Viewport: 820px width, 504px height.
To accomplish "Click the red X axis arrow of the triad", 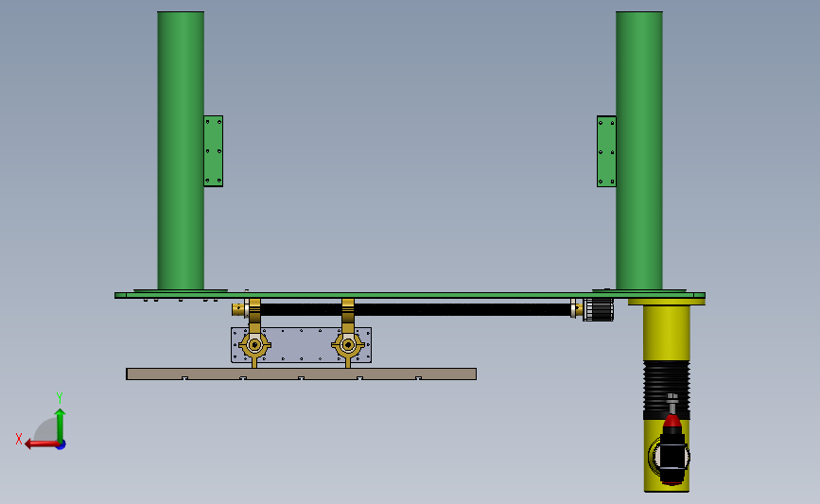I will 42,444.
